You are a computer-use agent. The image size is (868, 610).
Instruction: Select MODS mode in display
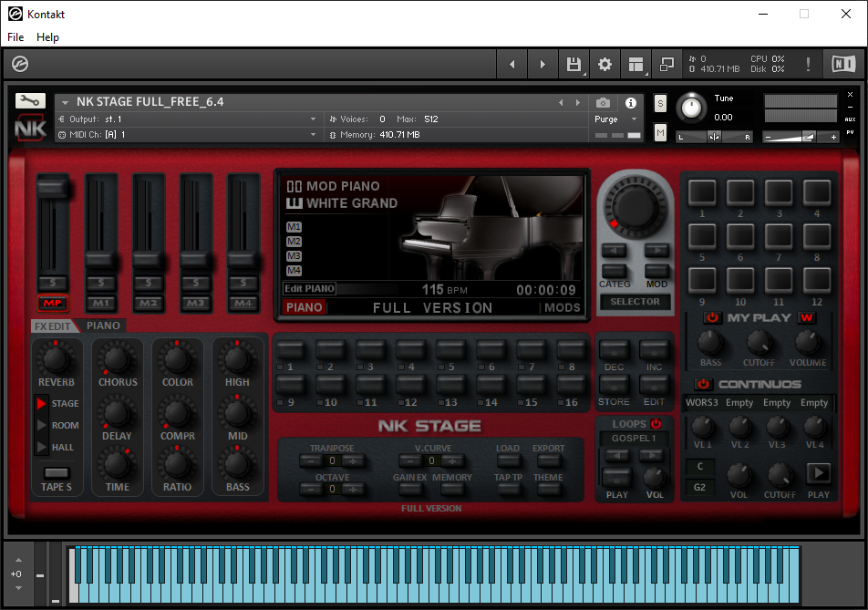point(563,308)
